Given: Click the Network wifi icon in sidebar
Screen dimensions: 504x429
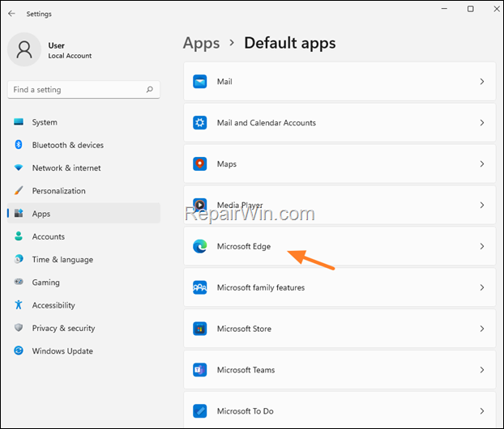Looking at the screenshot, I should [19, 168].
